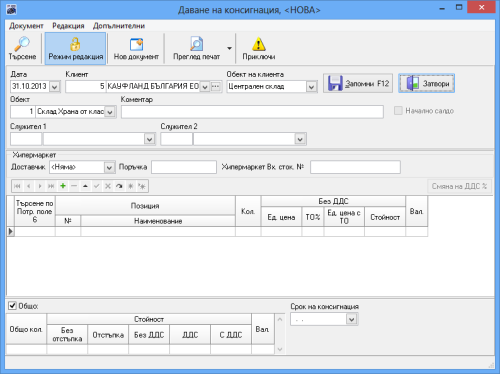Select the current row indicator arrow
This screenshot has height=374, width=500.
[x=11, y=231]
